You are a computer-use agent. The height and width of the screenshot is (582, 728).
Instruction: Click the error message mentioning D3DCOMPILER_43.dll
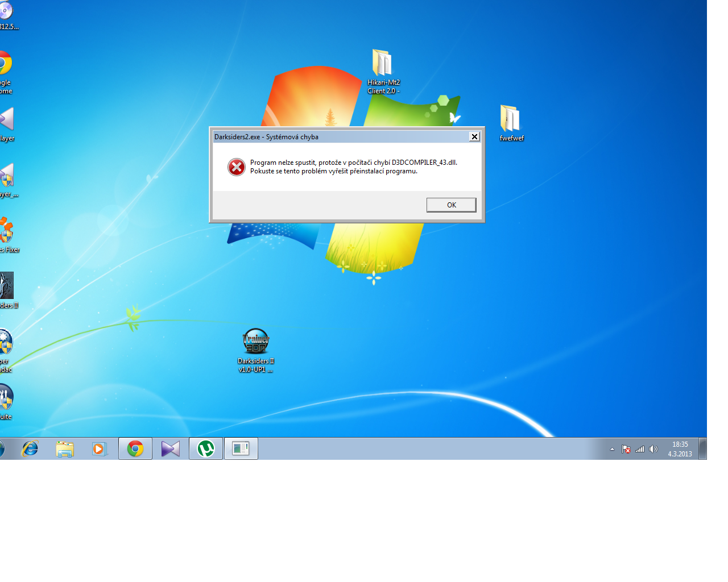pos(354,163)
